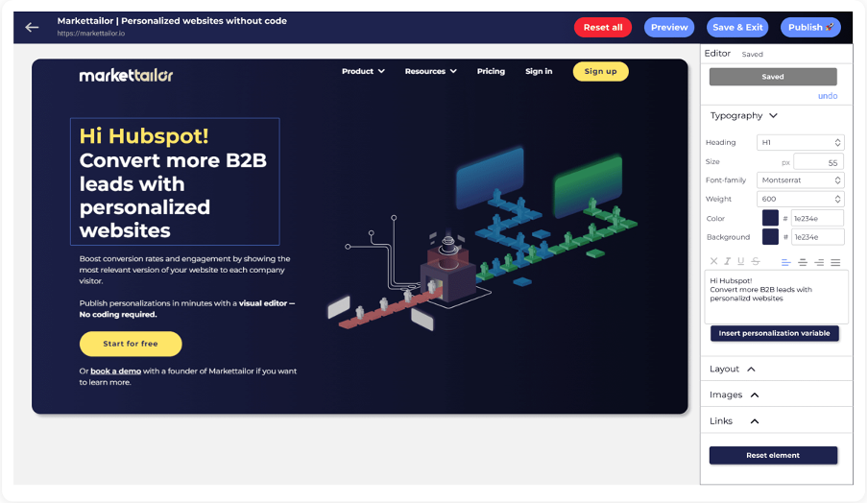Viewport: 868px width, 503px height.
Task: Select the 'Publish personalizations in minutes' paragraph
Action: (187, 309)
